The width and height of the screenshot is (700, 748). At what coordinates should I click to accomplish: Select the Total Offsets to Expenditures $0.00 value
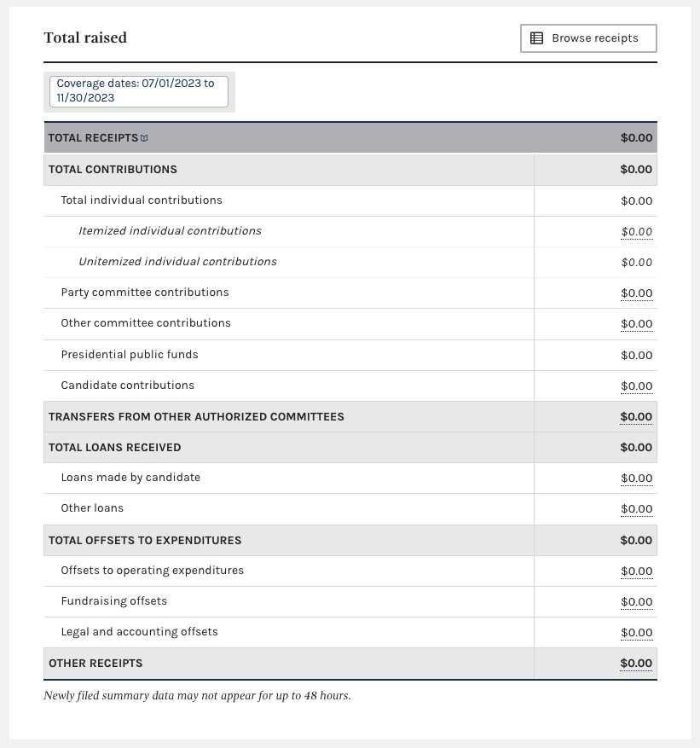tap(636, 541)
